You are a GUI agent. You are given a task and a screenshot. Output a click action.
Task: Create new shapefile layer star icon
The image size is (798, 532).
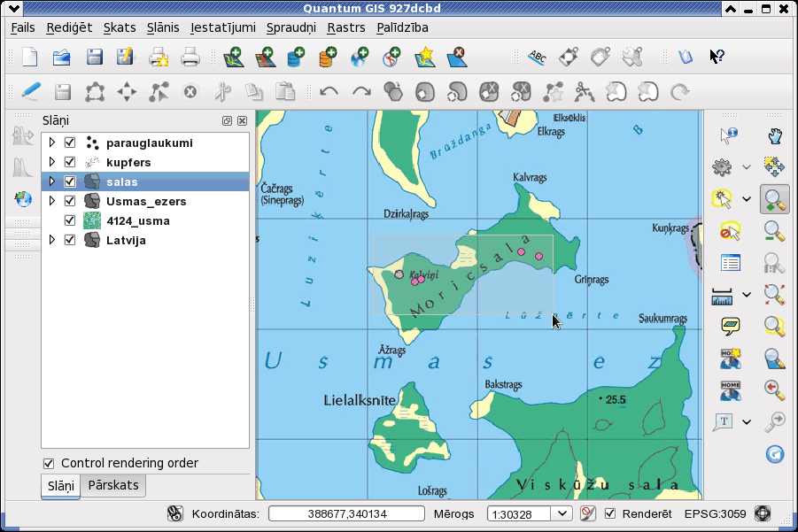click(x=425, y=57)
